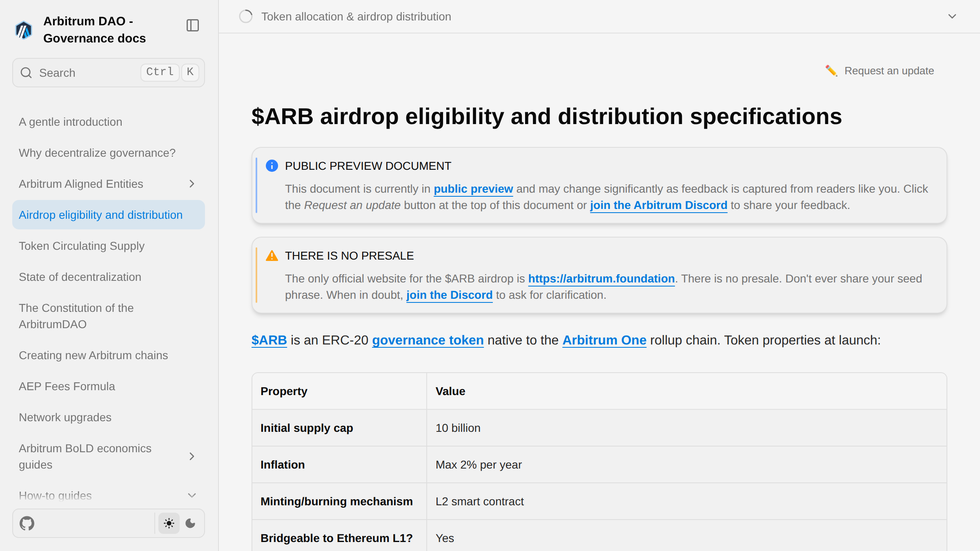Screen dimensions: 980x551
Task: Focus the Search input field
Action: point(109,73)
